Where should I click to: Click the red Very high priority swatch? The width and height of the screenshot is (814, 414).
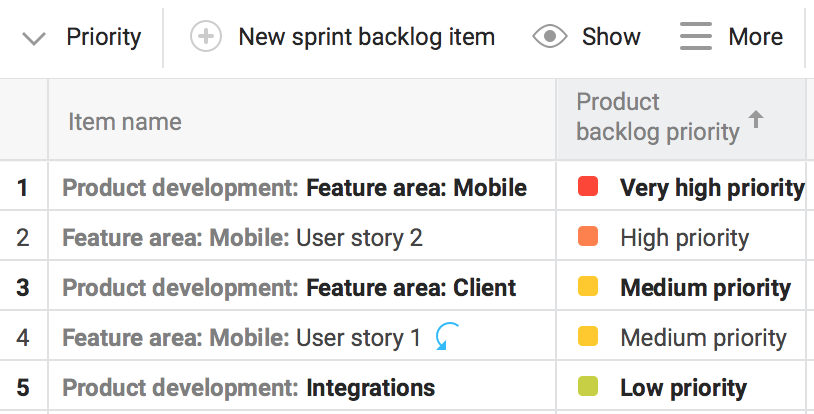click(588, 187)
